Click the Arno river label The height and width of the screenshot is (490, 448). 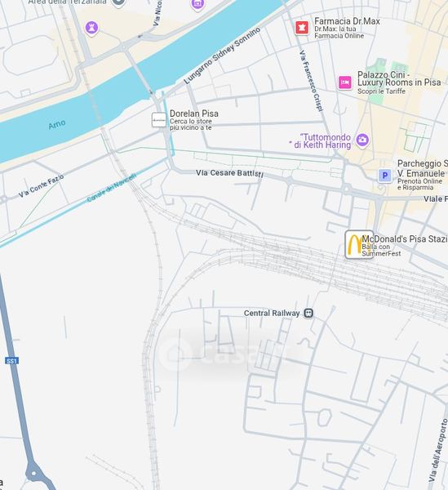click(57, 125)
